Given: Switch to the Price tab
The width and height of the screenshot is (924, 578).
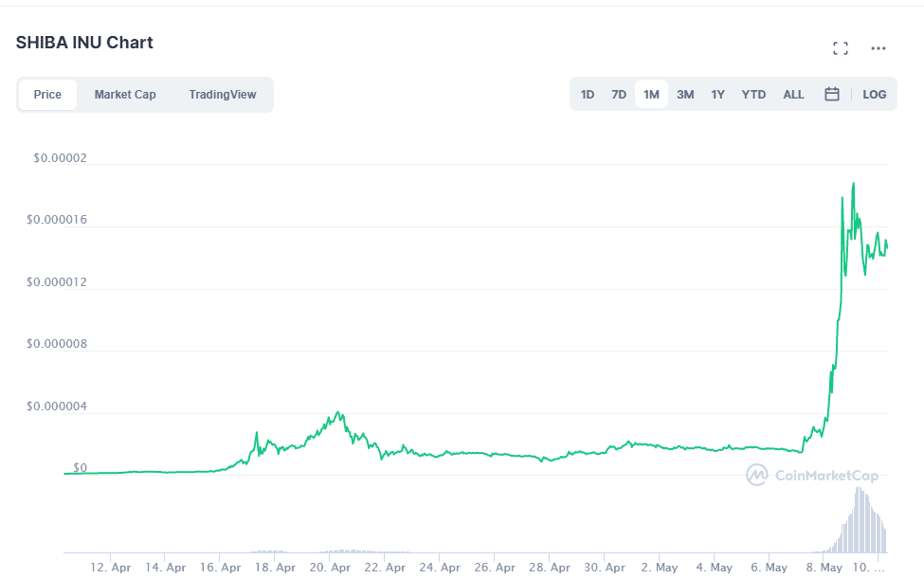Looking at the screenshot, I should (47, 94).
